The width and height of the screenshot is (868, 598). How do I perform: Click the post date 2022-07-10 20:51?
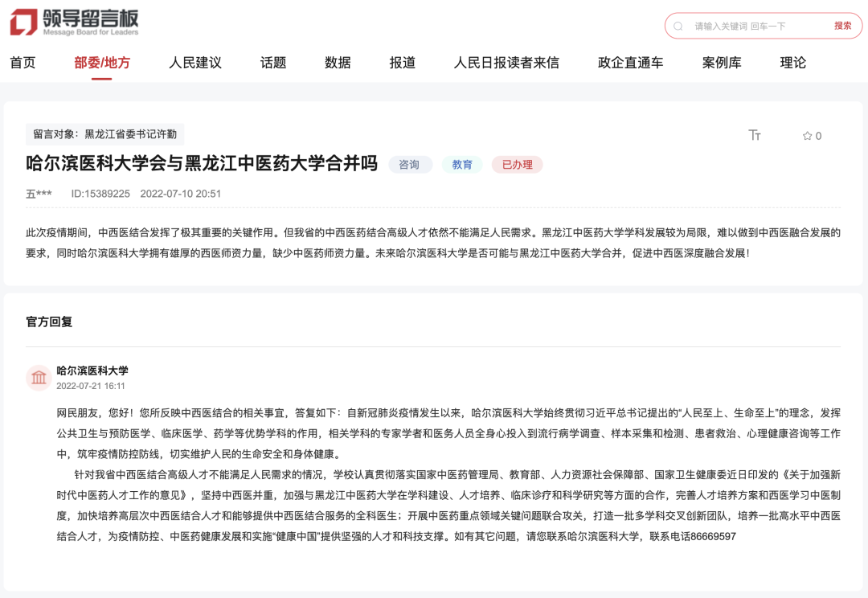tap(181, 194)
